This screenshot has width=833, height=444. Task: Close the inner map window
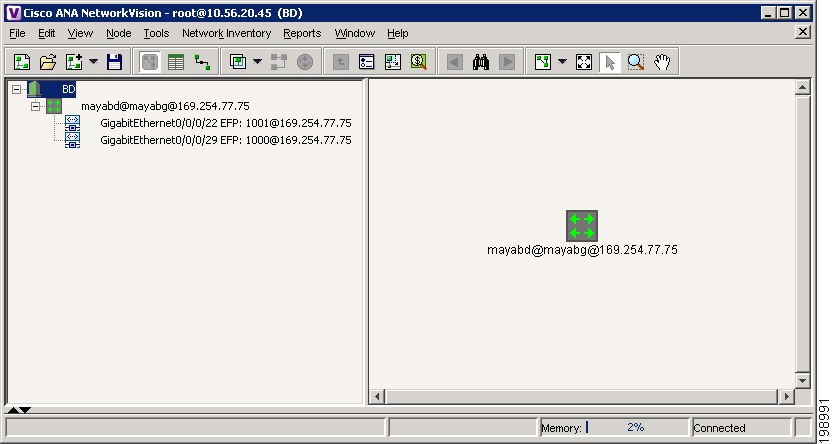click(803, 32)
